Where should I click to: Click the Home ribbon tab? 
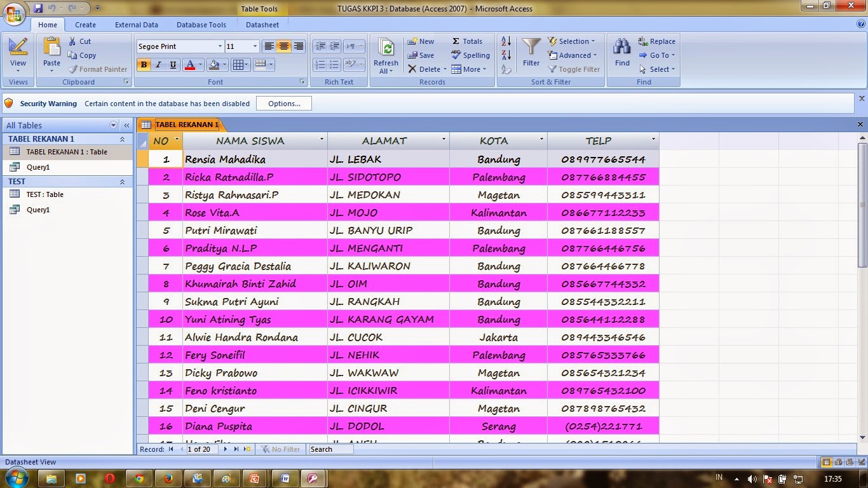click(x=48, y=25)
